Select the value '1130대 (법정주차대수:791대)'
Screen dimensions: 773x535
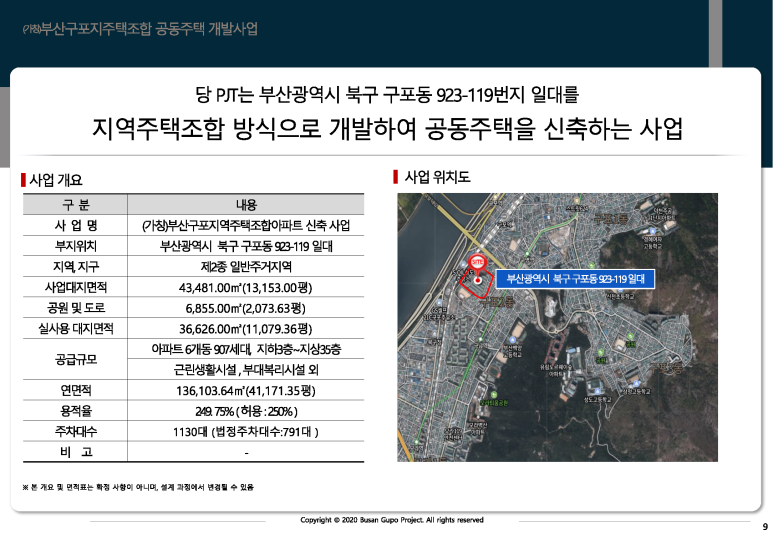[x=246, y=432]
